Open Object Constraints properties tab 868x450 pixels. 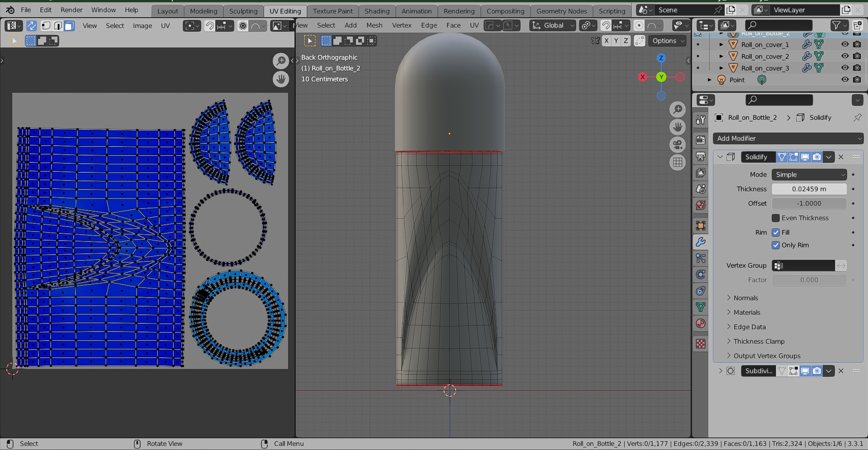(x=701, y=291)
